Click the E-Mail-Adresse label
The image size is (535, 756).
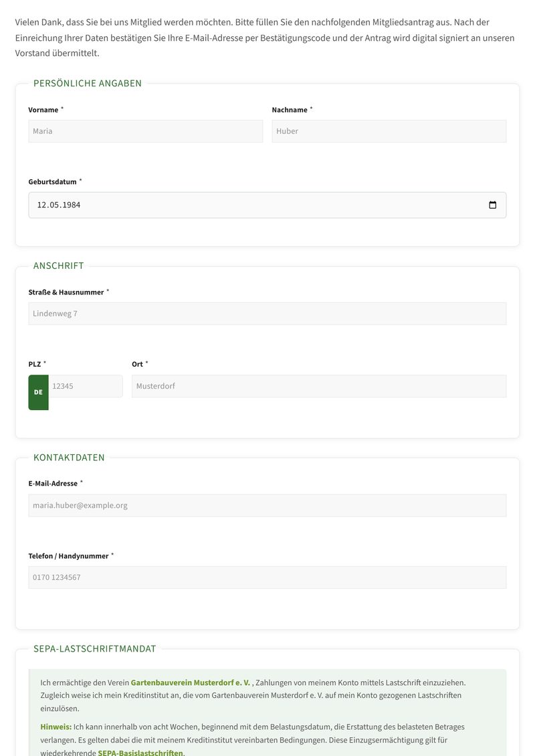53,484
